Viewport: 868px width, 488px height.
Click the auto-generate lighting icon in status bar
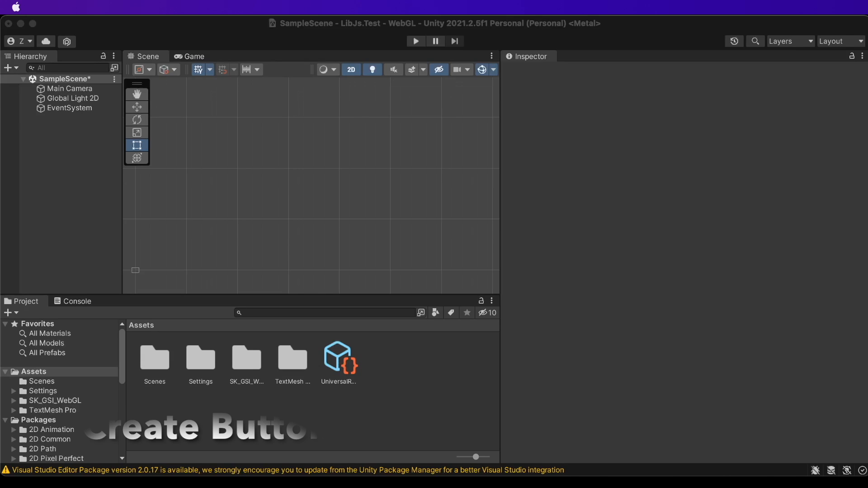pyautogui.click(x=847, y=470)
